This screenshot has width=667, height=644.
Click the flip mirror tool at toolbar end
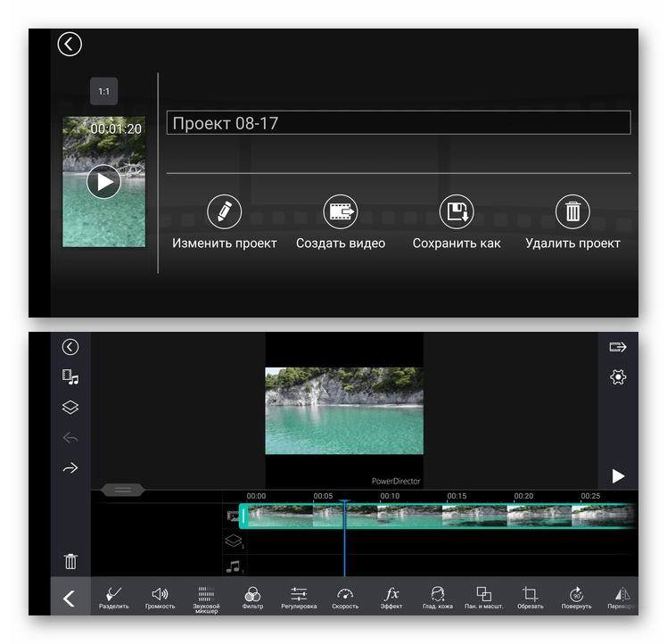[622, 598]
